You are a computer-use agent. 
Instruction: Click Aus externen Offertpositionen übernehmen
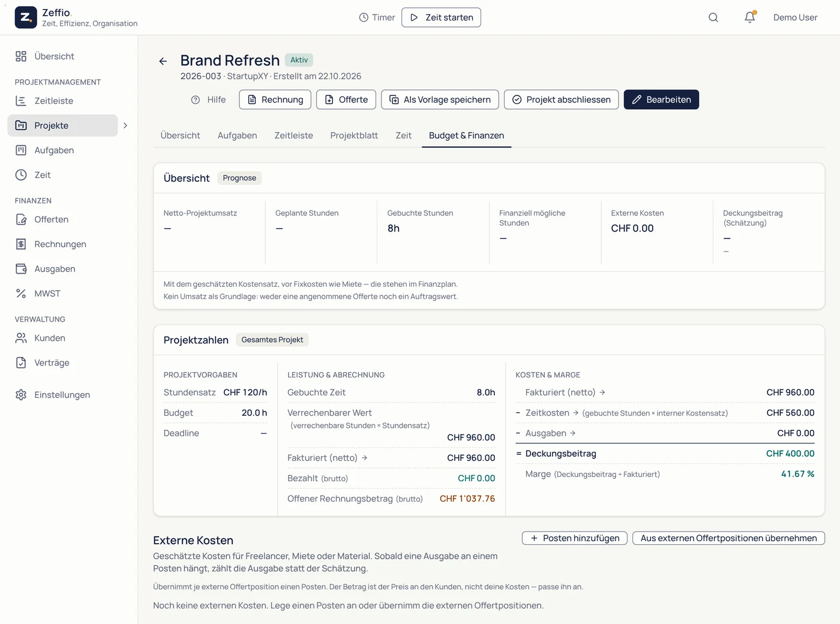(728, 538)
